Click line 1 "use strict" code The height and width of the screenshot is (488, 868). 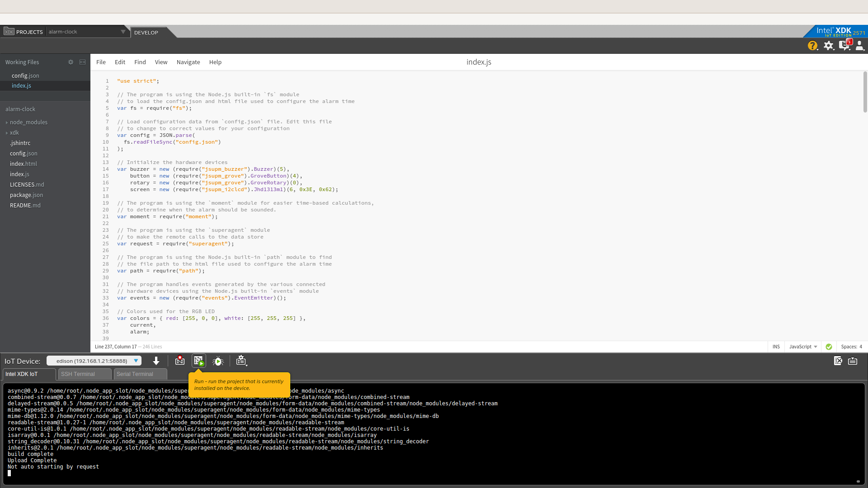[x=138, y=81]
